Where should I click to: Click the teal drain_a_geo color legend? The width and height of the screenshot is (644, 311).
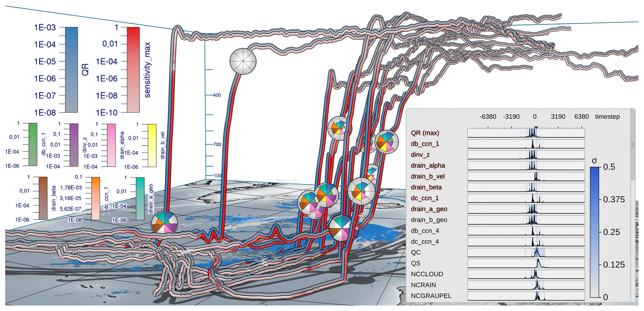(x=140, y=199)
